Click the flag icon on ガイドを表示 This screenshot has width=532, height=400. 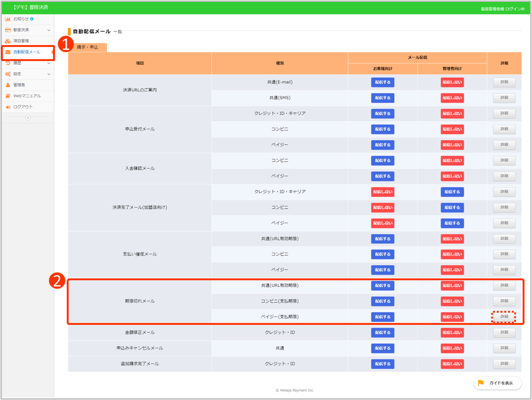click(x=481, y=383)
